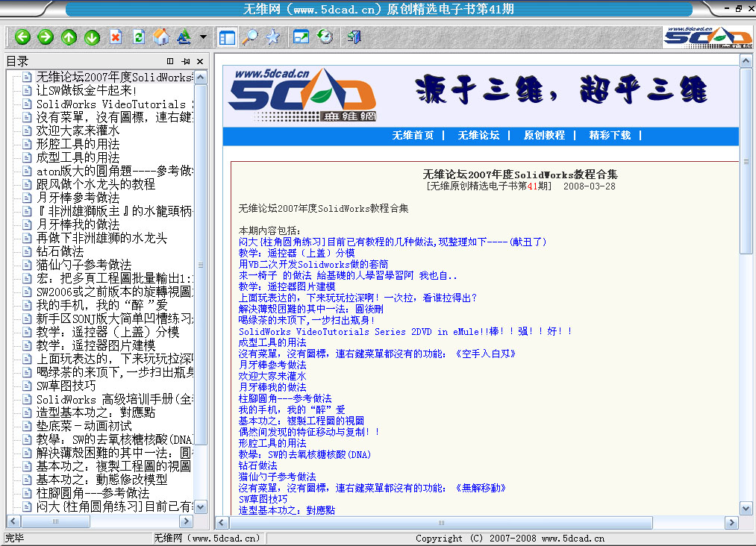The width and height of the screenshot is (756, 546).
Task: Click the page vertical scrollbar thumb
Action: pos(746,161)
